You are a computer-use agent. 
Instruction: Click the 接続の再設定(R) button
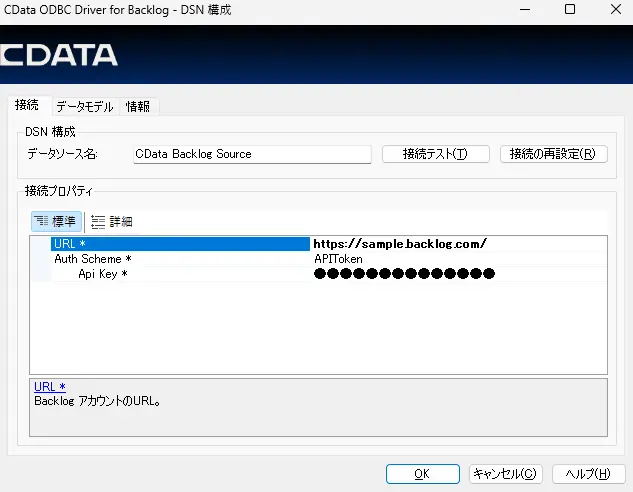[x=553, y=154]
